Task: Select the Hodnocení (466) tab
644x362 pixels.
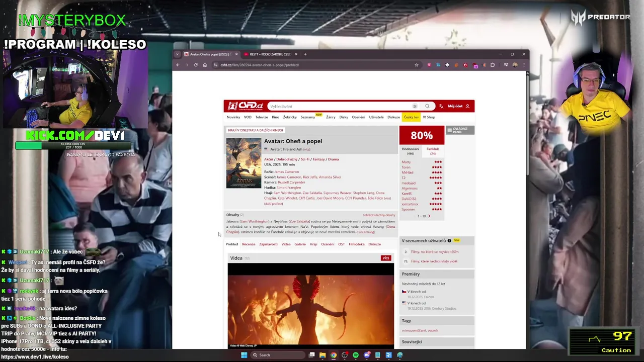Action: point(410,151)
